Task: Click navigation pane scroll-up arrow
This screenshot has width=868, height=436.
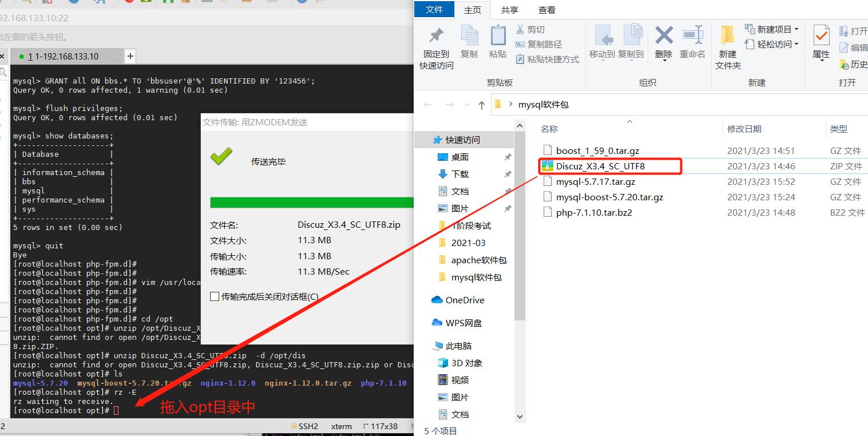Action: point(520,125)
